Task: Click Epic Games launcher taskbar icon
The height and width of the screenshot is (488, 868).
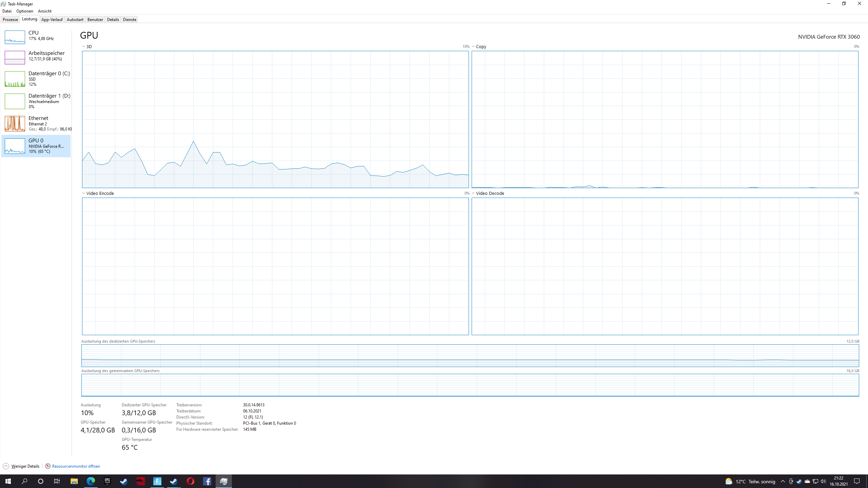Action: coord(107,481)
